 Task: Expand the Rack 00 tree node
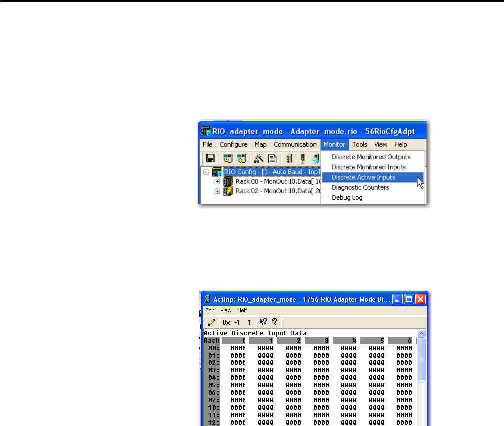point(217,182)
